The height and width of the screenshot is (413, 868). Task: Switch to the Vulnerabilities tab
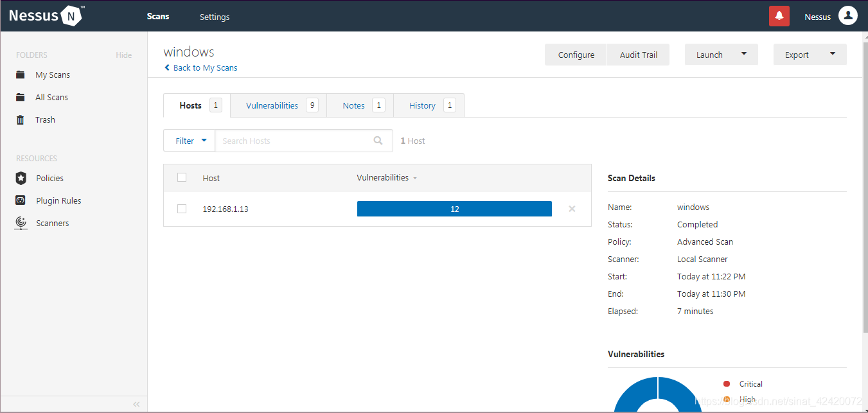click(x=278, y=105)
